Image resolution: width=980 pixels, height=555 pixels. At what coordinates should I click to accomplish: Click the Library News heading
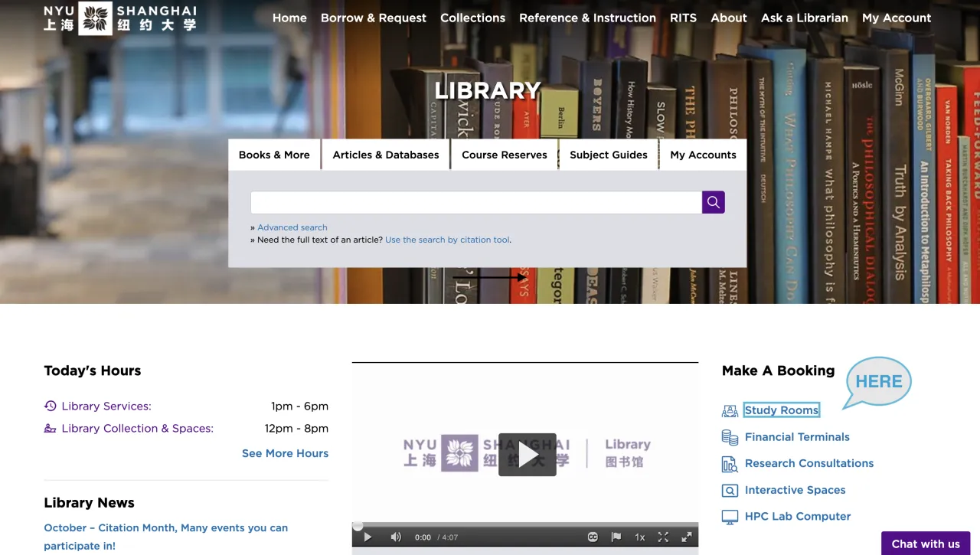coord(89,503)
